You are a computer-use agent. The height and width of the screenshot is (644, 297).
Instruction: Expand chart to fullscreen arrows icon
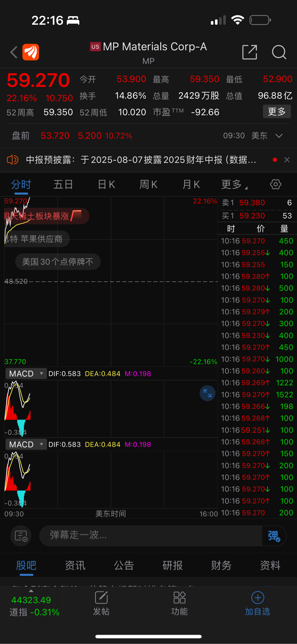tap(208, 394)
